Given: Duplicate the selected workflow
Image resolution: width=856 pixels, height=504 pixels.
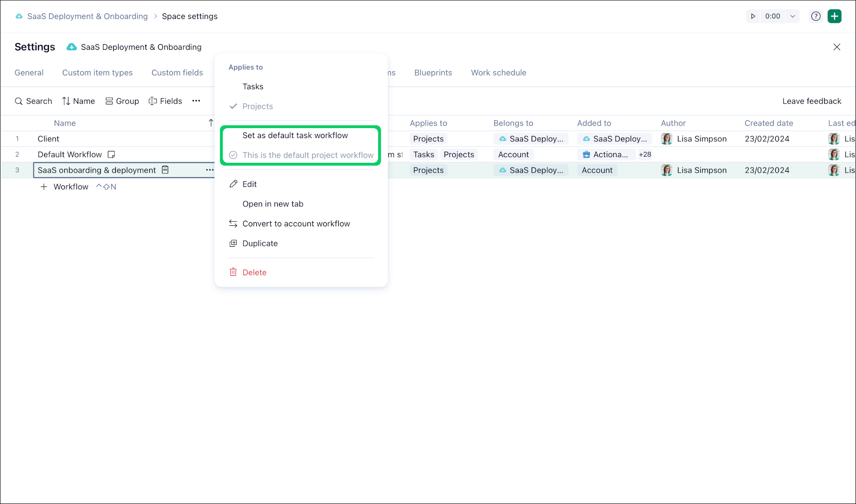Looking at the screenshot, I should [260, 243].
